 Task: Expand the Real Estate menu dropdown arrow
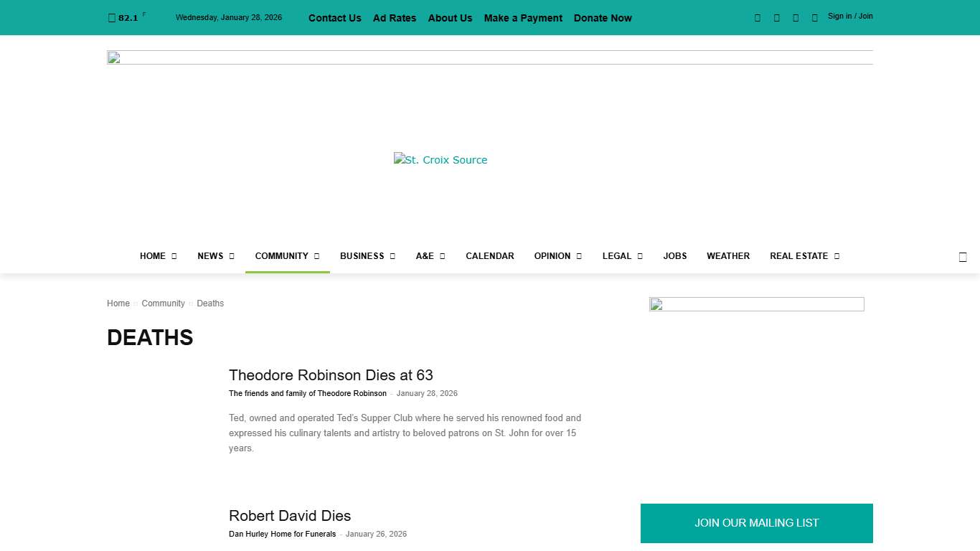(x=837, y=256)
